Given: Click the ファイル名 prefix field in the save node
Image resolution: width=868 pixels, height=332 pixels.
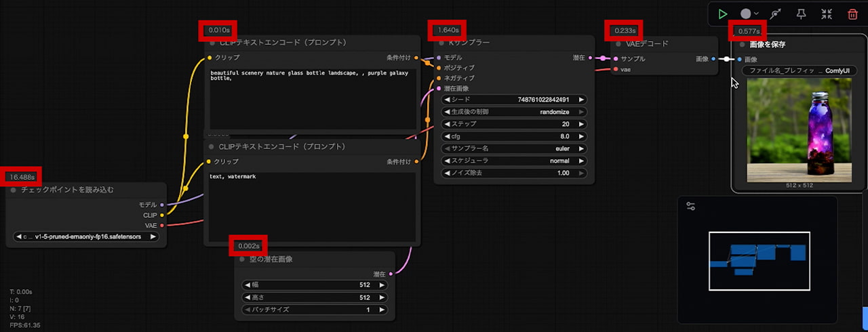Looking at the screenshot, I should (800, 70).
